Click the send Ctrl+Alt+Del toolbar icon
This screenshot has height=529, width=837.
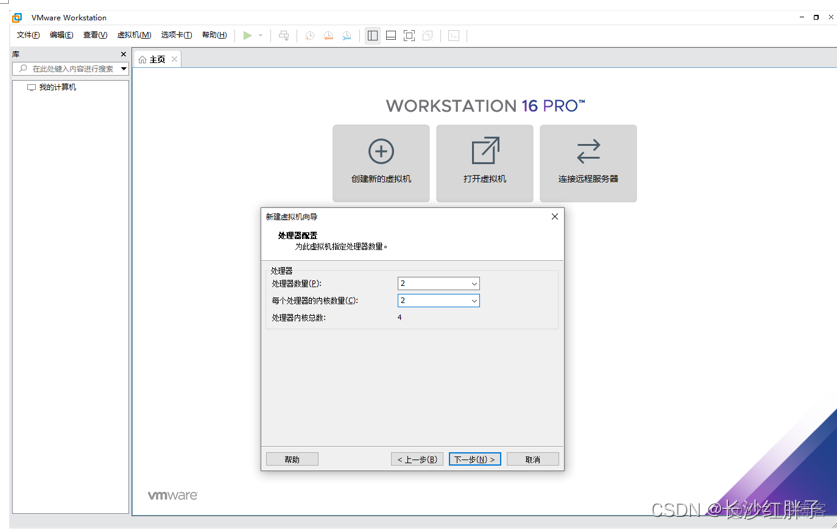tap(284, 36)
